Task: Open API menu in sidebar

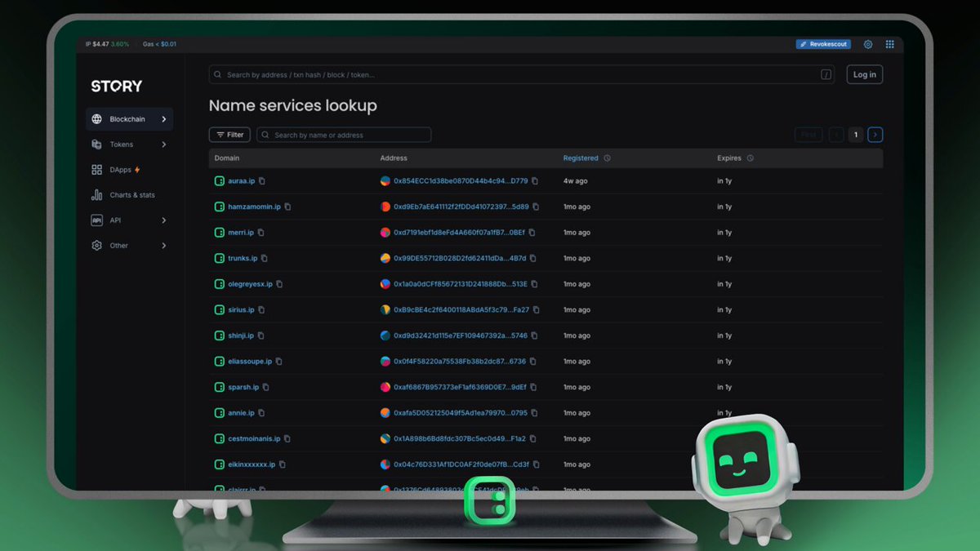Action: click(x=129, y=220)
